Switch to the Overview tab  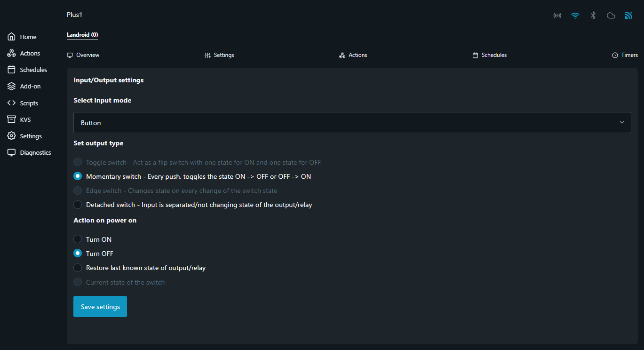click(83, 55)
